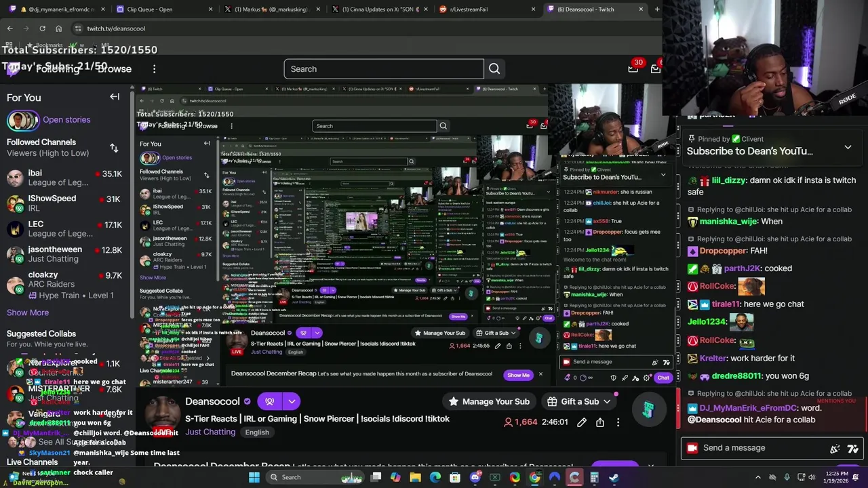Sort followed channels with the up-down arrows icon
This screenshot has width=868, height=488.
point(114,148)
